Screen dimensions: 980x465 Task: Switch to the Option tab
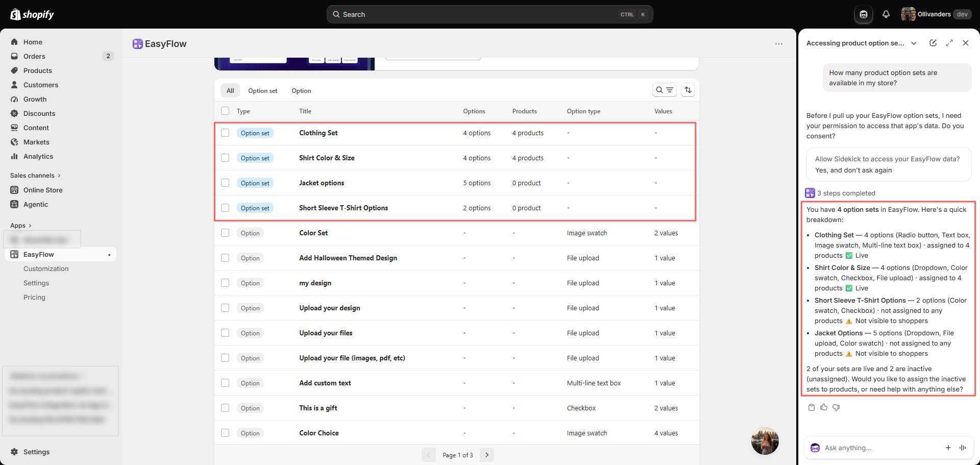pyautogui.click(x=301, y=90)
